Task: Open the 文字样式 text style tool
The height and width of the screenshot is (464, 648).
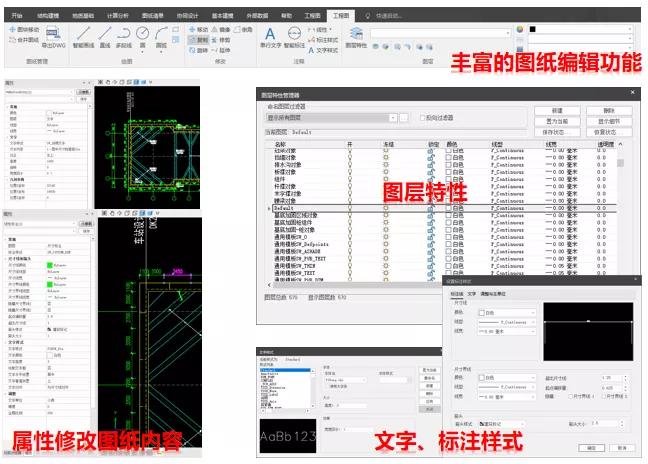Action: click(323, 50)
